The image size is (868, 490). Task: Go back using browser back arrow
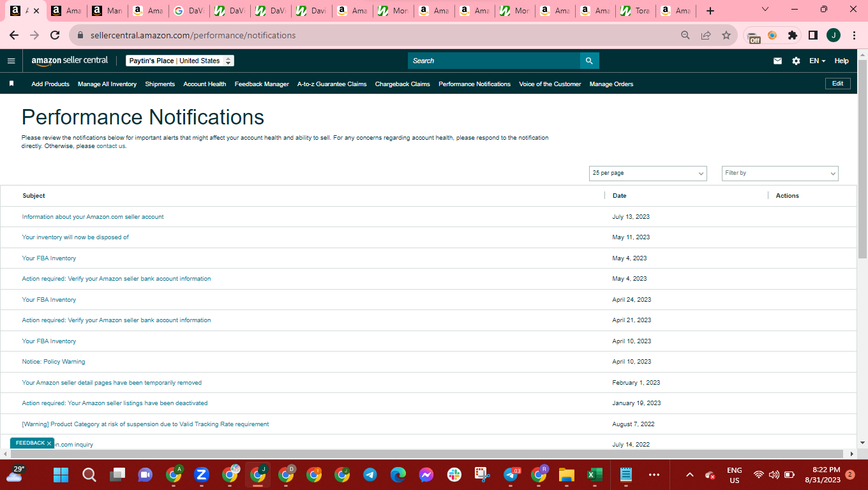[14, 35]
